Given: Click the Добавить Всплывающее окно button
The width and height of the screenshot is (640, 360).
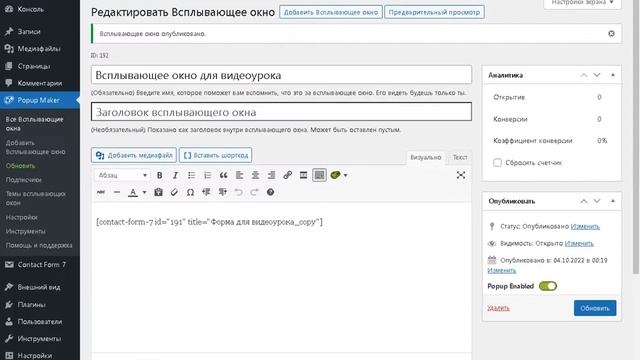Looking at the screenshot, I should click(x=331, y=12).
